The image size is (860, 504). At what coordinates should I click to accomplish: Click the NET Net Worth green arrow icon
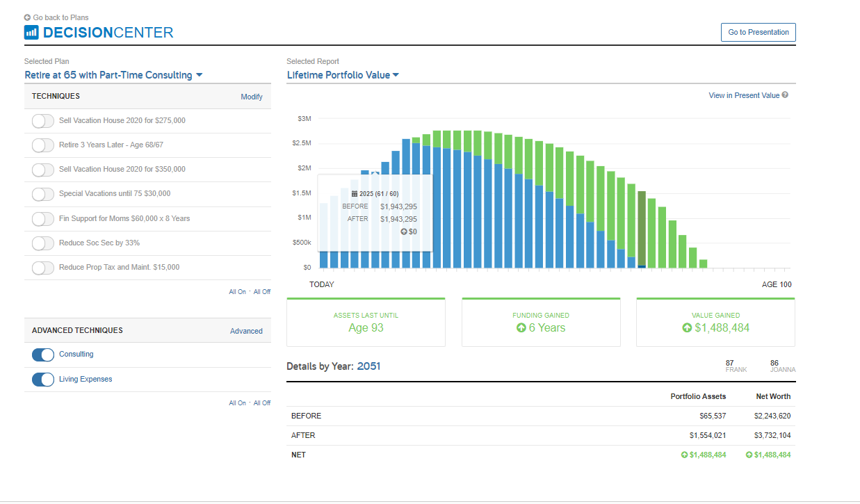(x=749, y=455)
